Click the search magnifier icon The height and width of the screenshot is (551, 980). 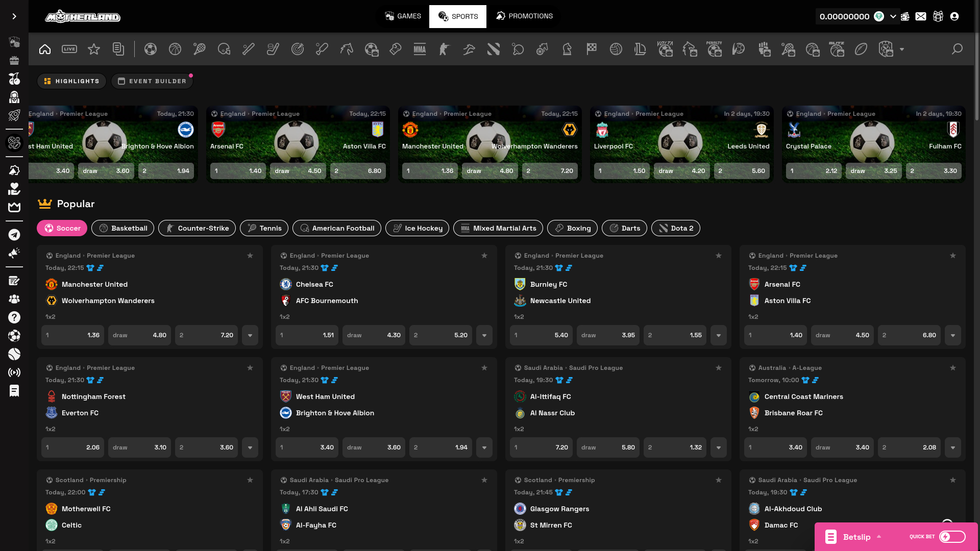[957, 49]
